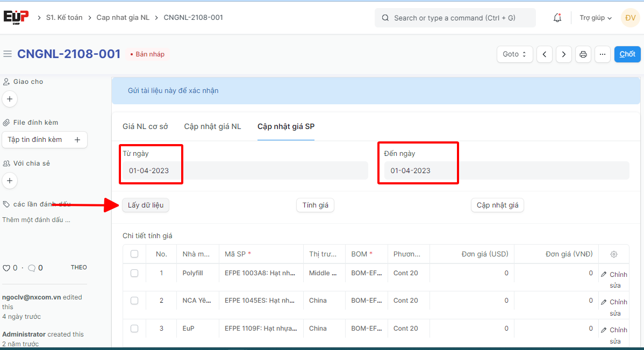The image size is (644, 350).
Task: Open the notifications bell
Action: [x=557, y=18]
